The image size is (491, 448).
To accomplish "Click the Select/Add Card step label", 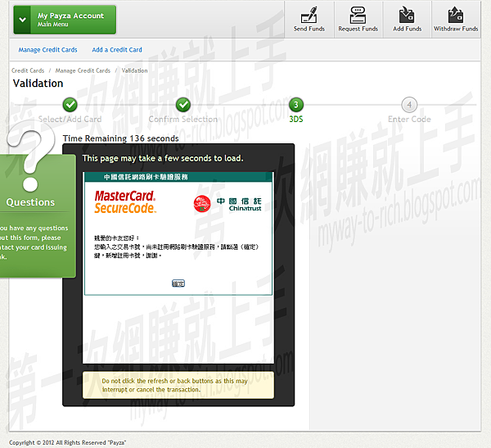I will click(70, 119).
